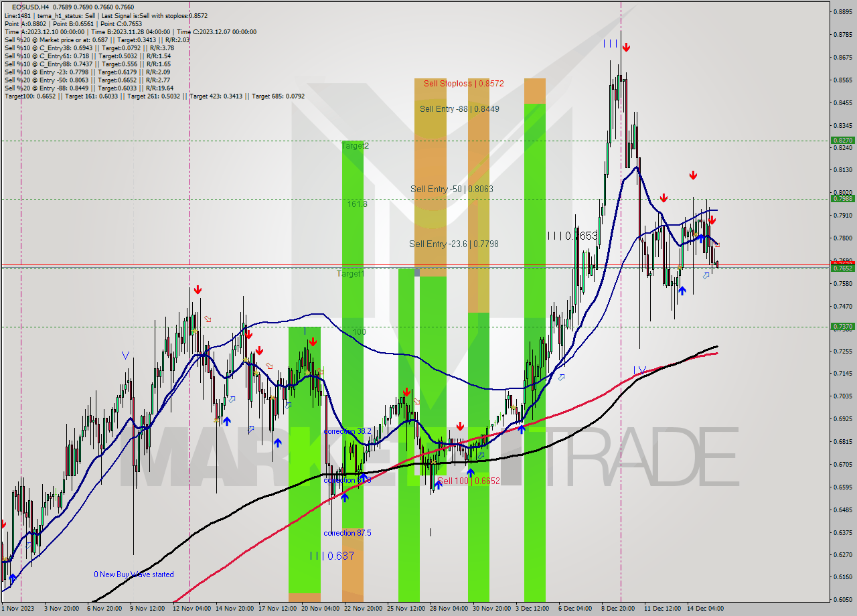The height and width of the screenshot is (616, 857).
Task: Click the '161.8' Fibonacci level label
Action: click(357, 204)
